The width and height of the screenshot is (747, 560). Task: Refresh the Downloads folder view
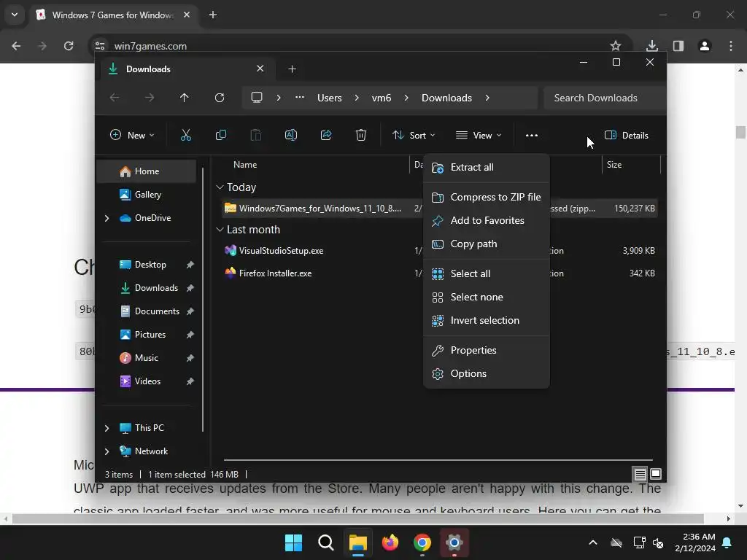219,98
